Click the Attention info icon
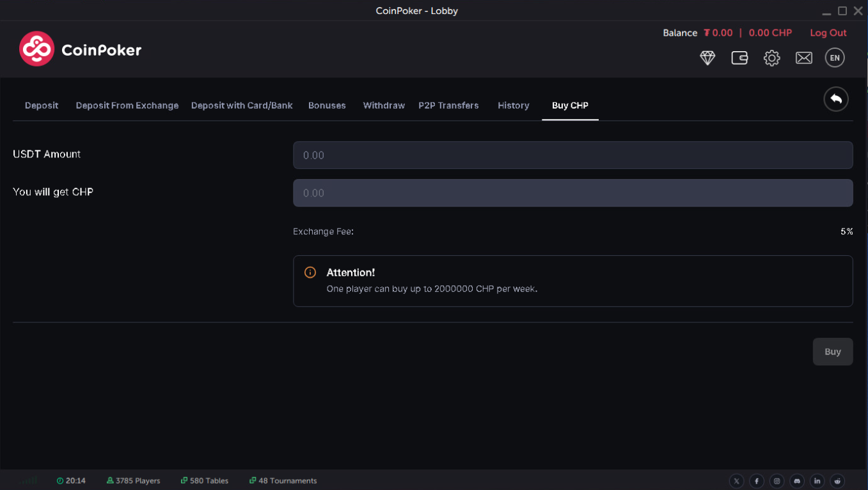 click(310, 273)
